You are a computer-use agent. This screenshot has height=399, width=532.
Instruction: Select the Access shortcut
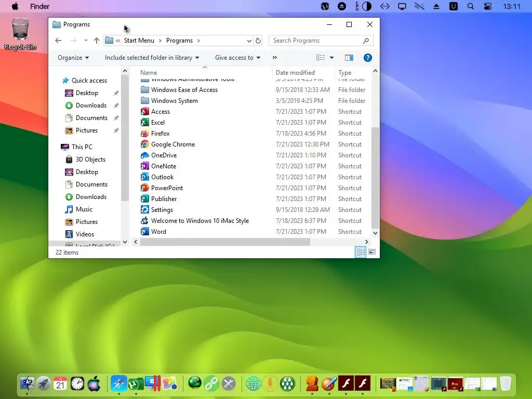coord(160,112)
